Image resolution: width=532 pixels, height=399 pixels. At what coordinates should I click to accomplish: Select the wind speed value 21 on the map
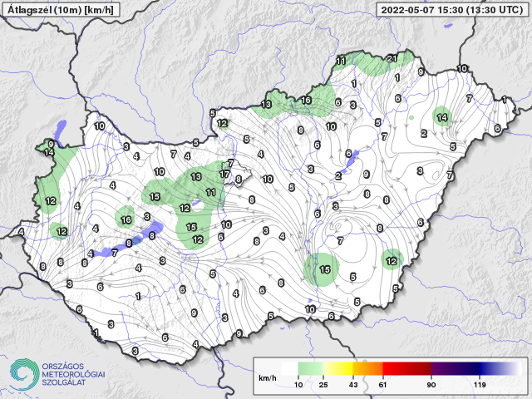pyautogui.click(x=392, y=58)
